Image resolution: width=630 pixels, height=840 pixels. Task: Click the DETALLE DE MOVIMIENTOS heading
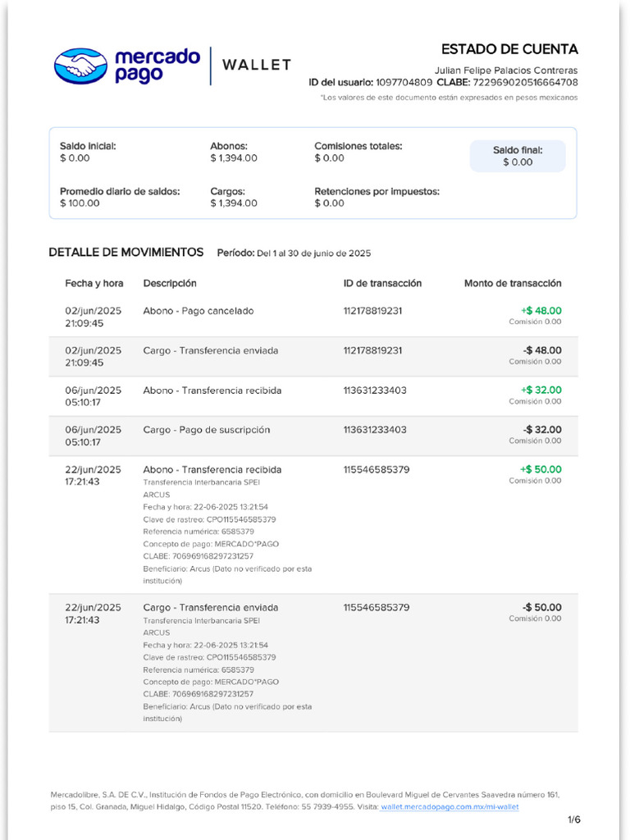point(126,252)
